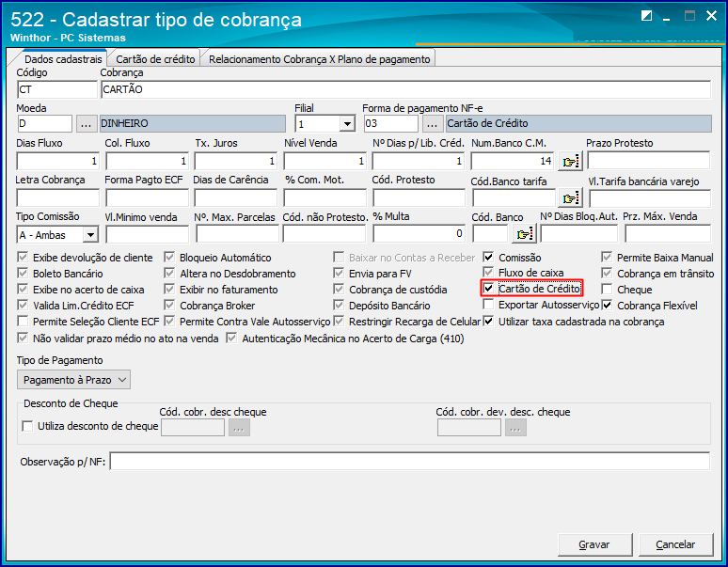Toggle the Altera no Desdobramento checkbox
Image resolution: width=728 pixels, height=567 pixels.
(x=169, y=273)
